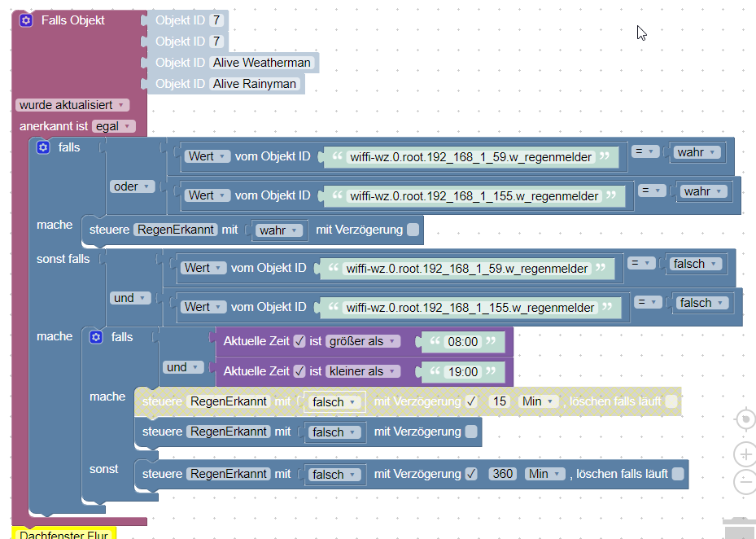Open the anerkannt ist egal dropdown
The width and height of the screenshot is (756, 539).
point(114,126)
